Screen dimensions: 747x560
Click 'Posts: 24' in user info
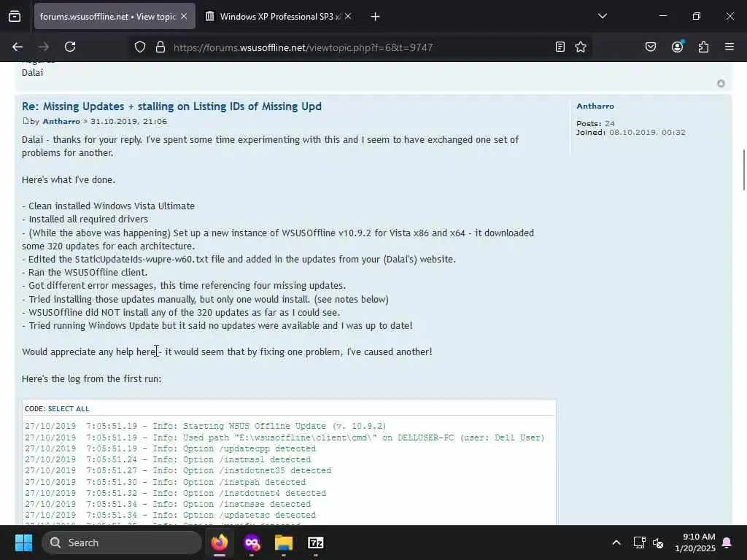point(595,123)
